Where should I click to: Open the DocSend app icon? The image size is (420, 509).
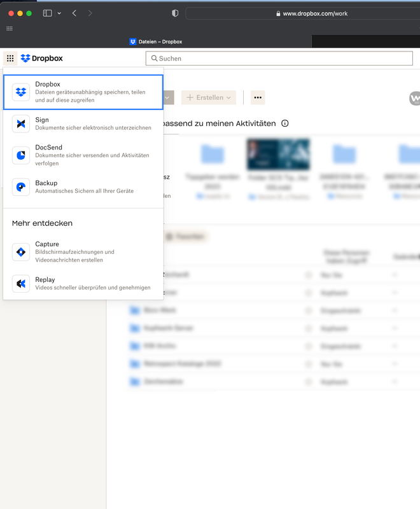(21, 155)
